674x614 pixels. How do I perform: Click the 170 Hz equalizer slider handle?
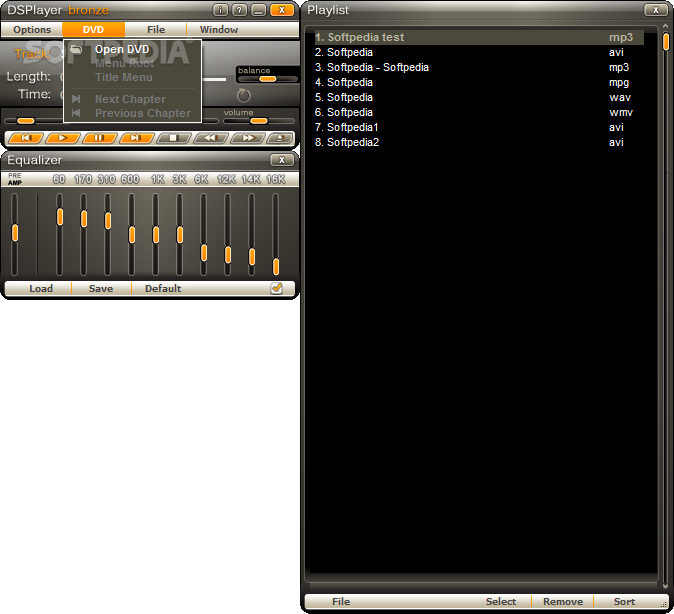tap(84, 219)
